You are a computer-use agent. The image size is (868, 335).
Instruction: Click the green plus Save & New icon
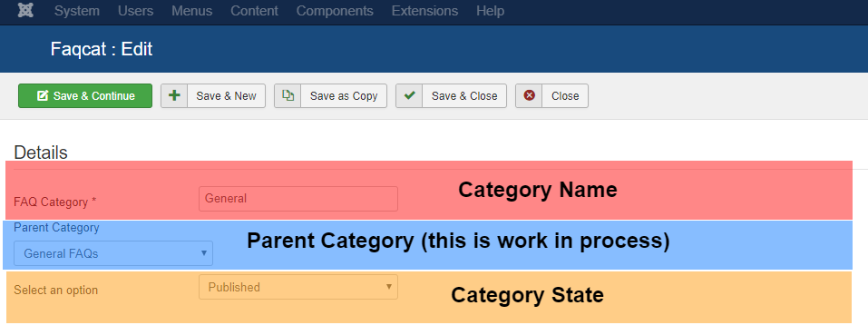point(174,96)
